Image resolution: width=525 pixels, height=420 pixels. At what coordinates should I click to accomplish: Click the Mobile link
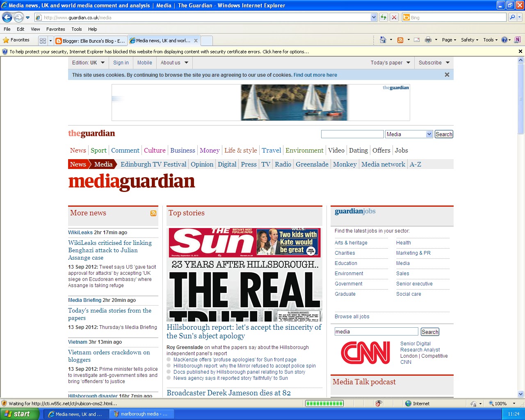click(x=145, y=63)
